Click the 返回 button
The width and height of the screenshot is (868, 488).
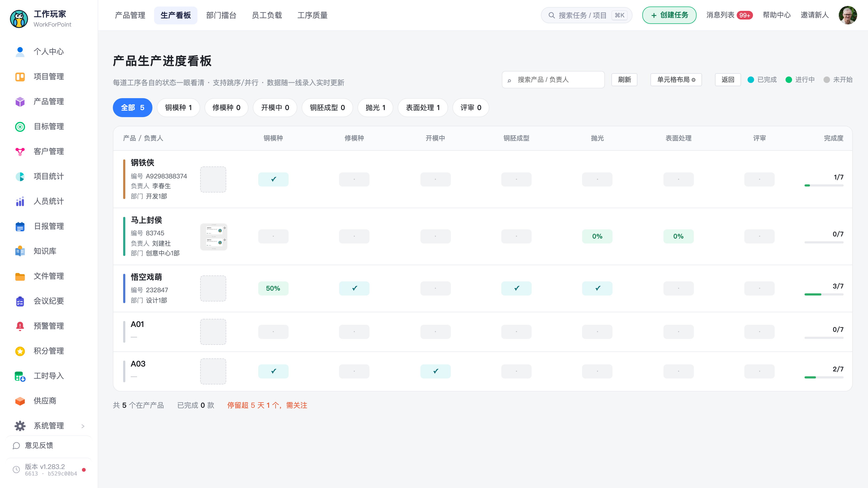tap(728, 80)
